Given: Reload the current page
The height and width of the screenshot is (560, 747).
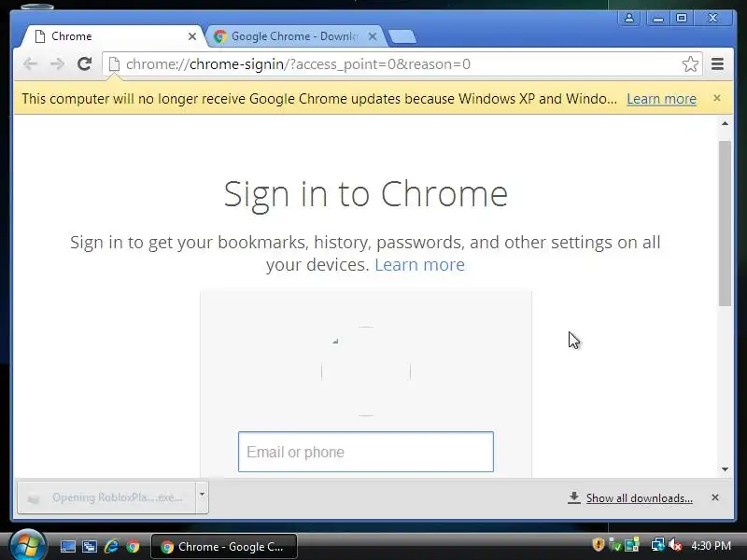Looking at the screenshot, I should [x=84, y=63].
